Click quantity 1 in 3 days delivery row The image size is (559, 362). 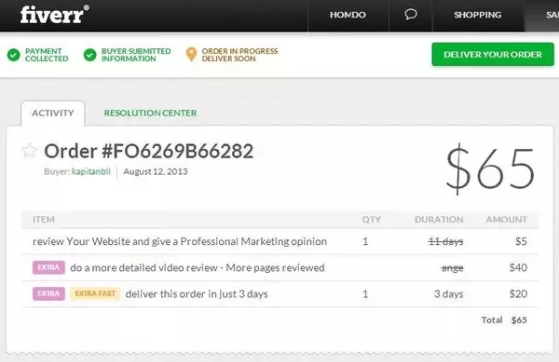(x=365, y=294)
